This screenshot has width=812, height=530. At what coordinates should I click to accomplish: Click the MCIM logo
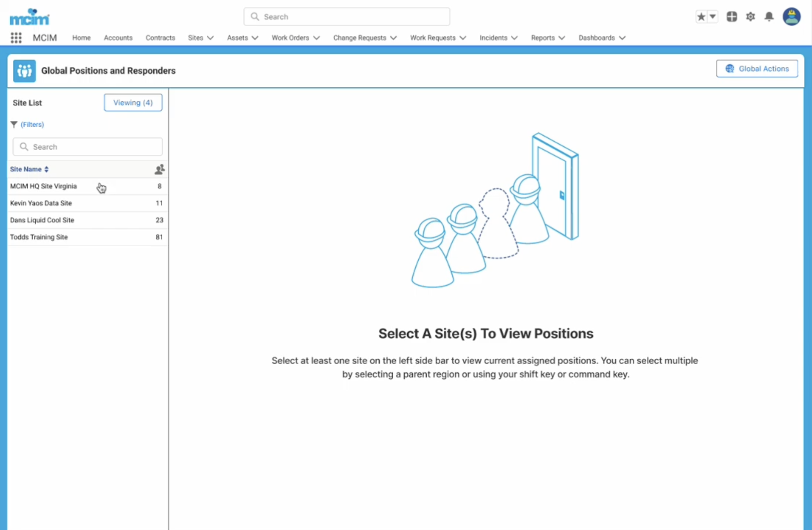tap(29, 17)
